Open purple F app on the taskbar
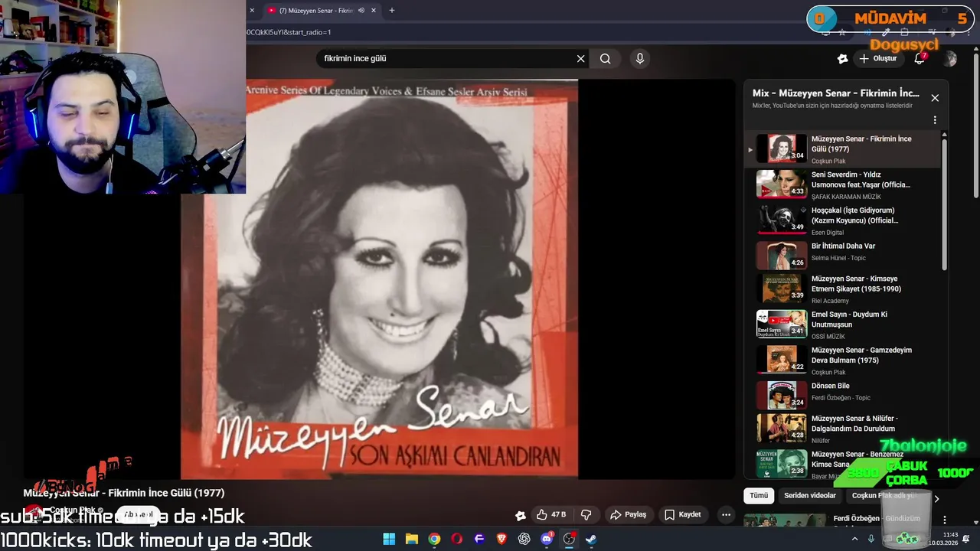The image size is (980, 551). (479, 539)
